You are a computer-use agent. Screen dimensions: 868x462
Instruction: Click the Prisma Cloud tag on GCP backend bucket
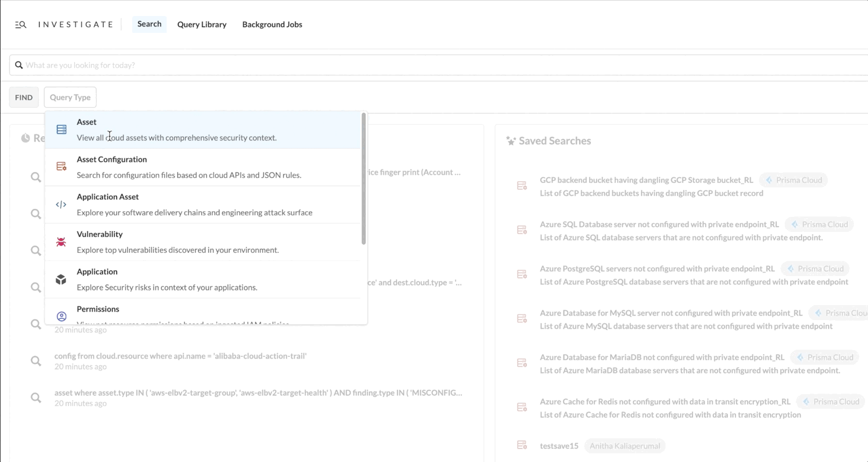tap(793, 180)
